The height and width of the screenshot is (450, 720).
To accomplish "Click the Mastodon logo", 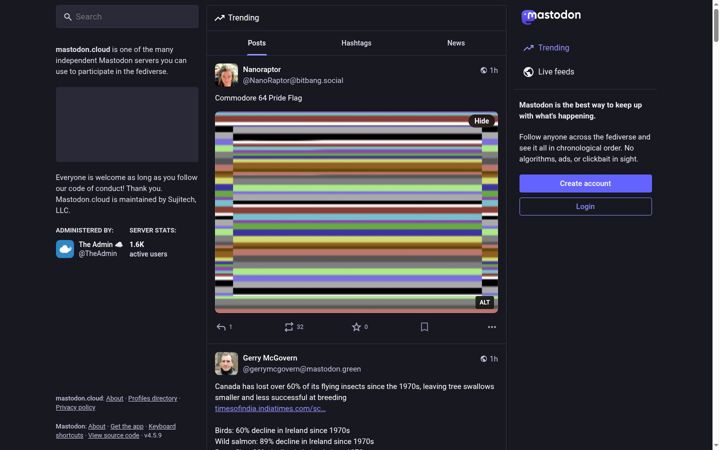I will (551, 17).
